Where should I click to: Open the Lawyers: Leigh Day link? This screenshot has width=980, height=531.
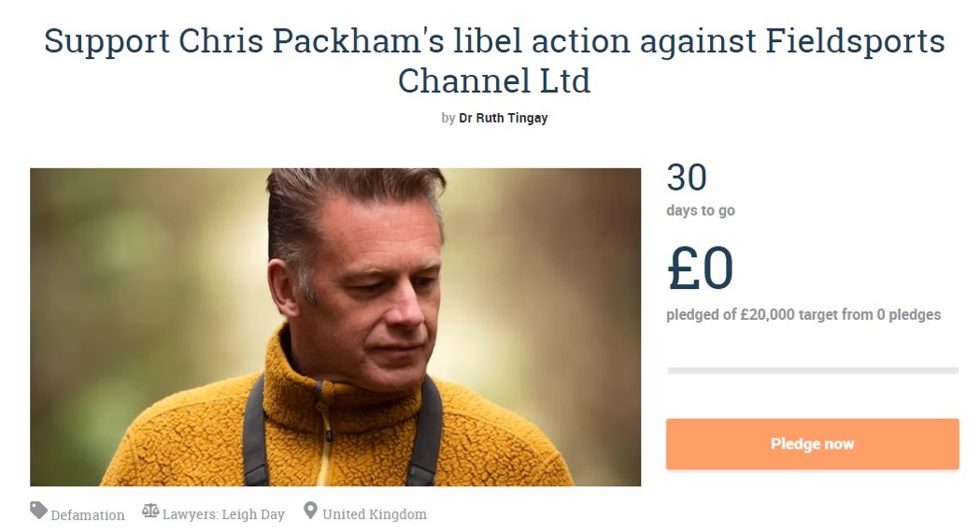223,514
